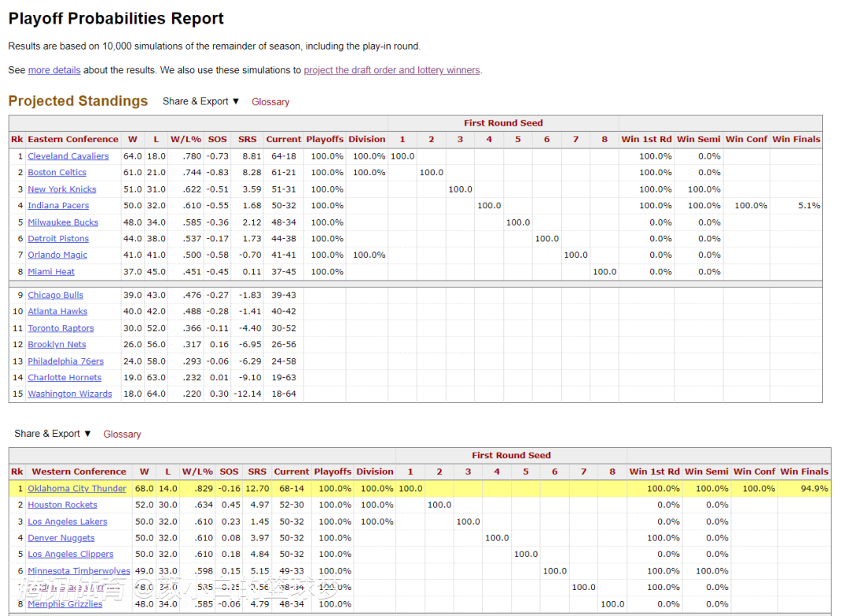Sort Eastern table by Playoffs column
849x616 pixels.
(325, 139)
